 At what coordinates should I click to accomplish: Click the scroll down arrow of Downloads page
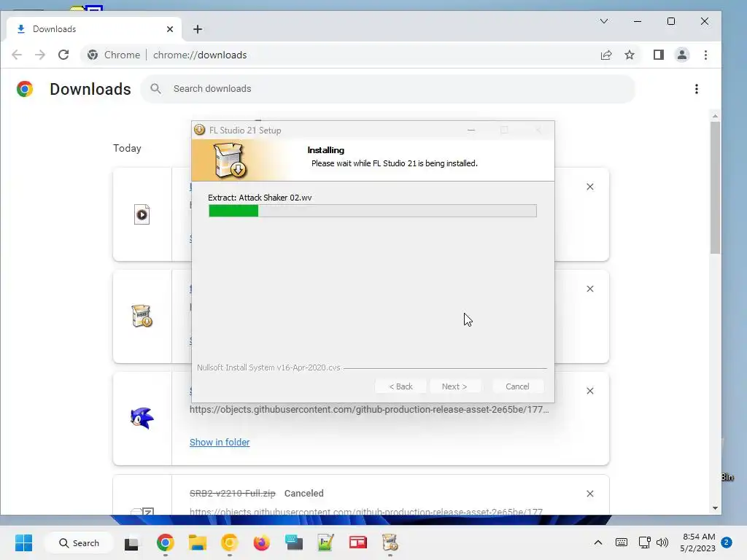point(715,508)
